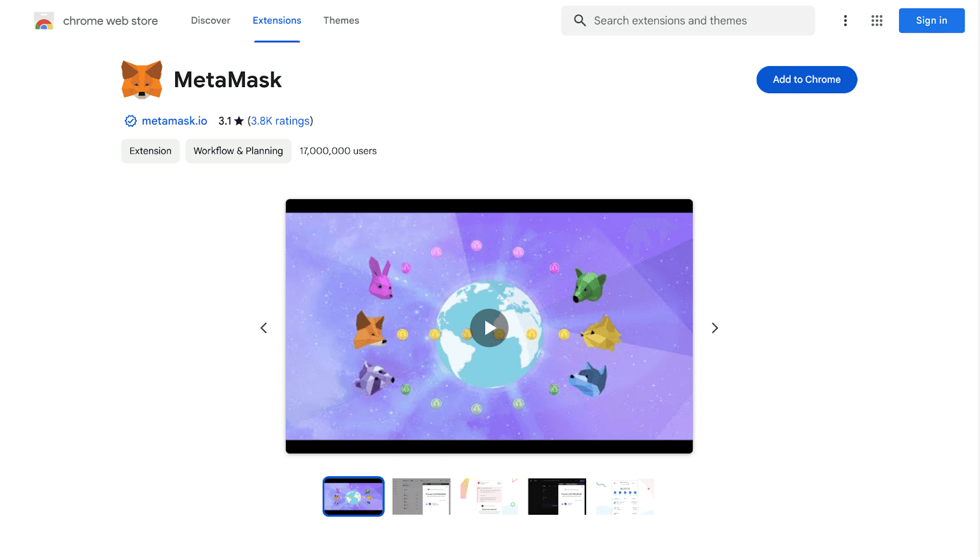Open the metamask.io publisher link

point(175,121)
